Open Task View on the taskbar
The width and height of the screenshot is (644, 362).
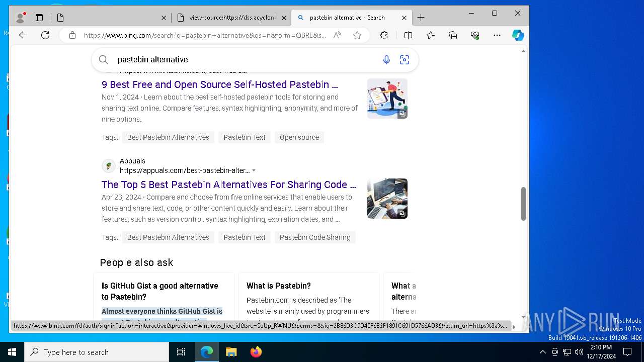[x=181, y=352]
